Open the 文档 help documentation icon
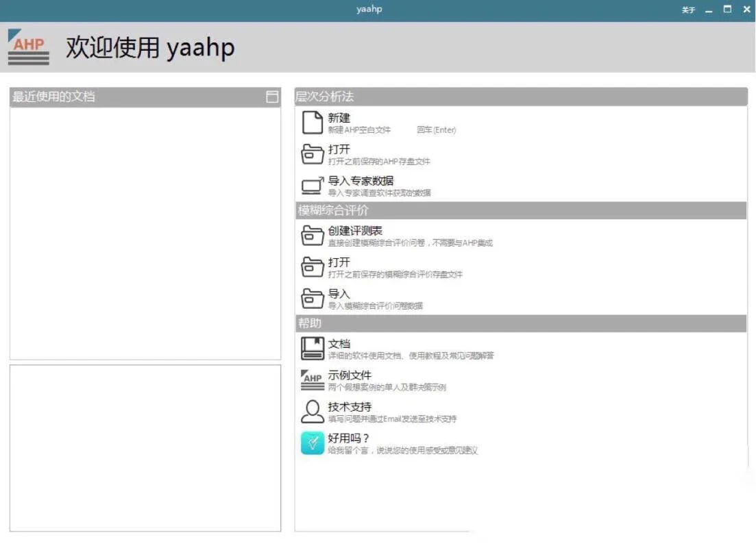The height and width of the screenshot is (546, 756). 312,347
